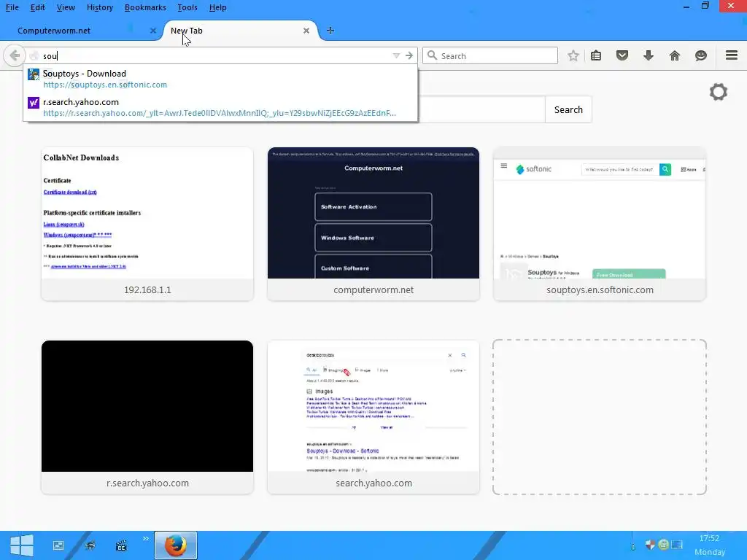The height and width of the screenshot is (560, 747).
Task: Open the File menu
Action: point(12,7)
